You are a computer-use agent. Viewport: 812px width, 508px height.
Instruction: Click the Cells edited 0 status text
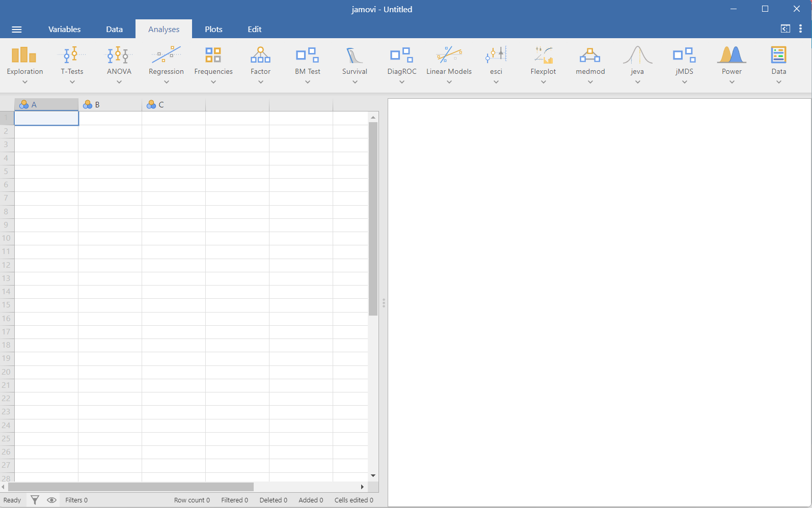click(354, 500)
